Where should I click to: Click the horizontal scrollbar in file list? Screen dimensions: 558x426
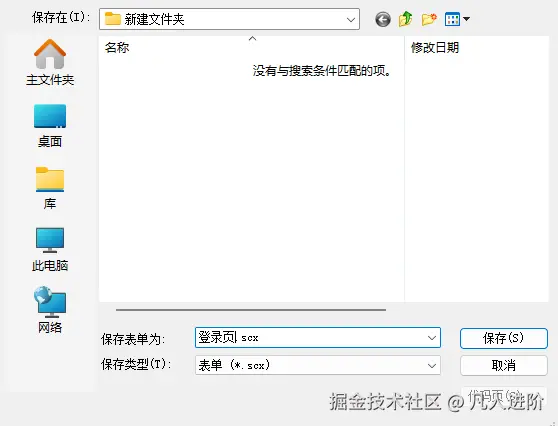(x=251, y=310)
